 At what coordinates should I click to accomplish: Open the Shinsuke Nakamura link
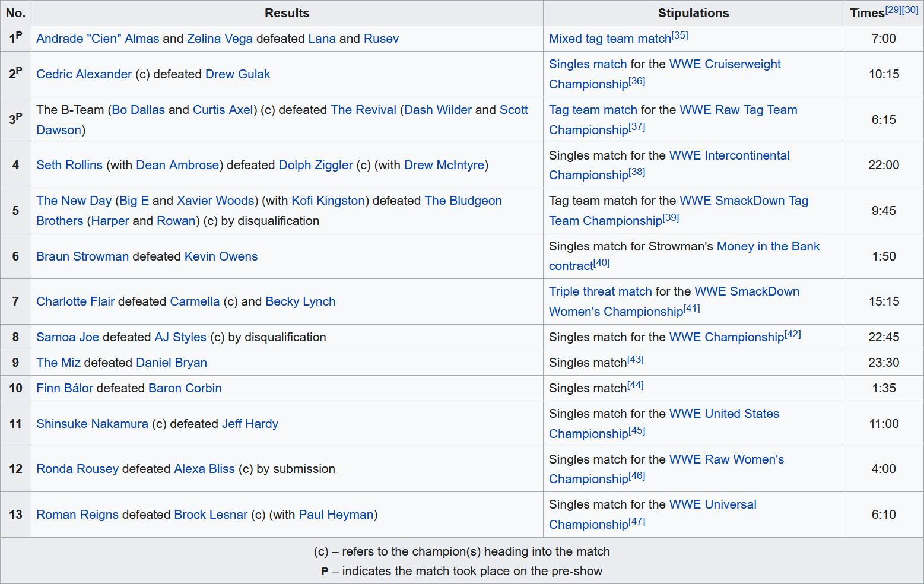point(92,424)
